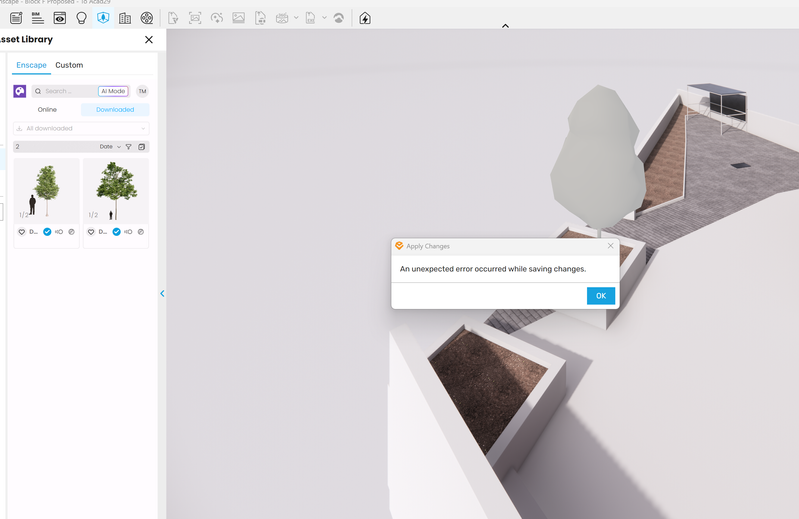Viewport: 799px width, 519px height.
Task: Click the greyed upload sync icon
Action: 339,18
